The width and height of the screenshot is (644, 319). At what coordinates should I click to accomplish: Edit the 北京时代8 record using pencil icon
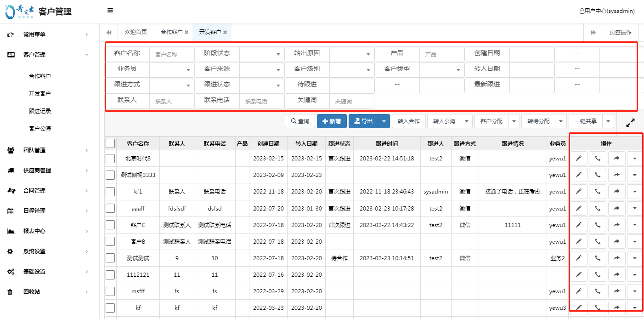point(579,158)
